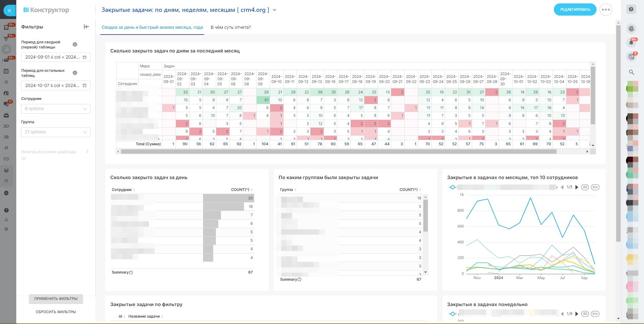Toggle All legend in monthly top 10 chart
Image resolution: width=644 pixels, height=324 pixels.
(585, 187)
